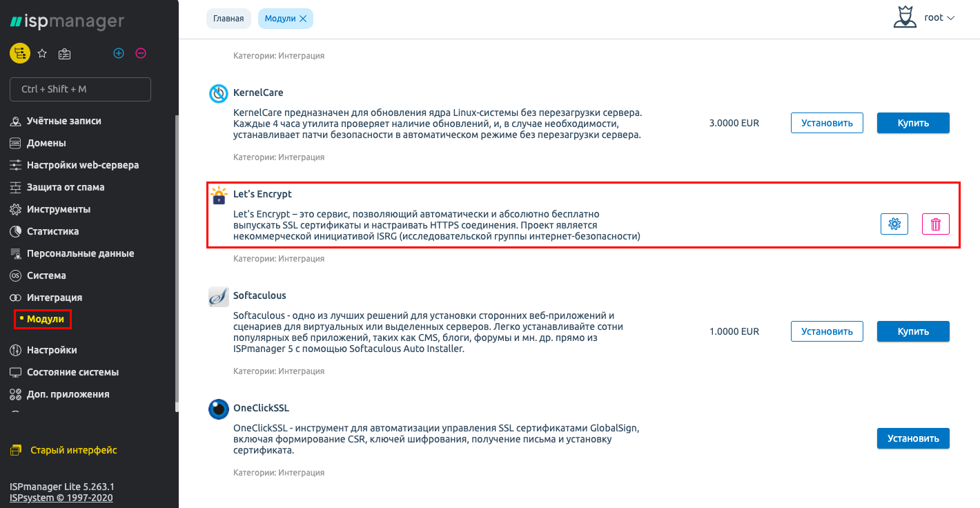Click the Ctrl + Shift + M search field

[80, 89]
